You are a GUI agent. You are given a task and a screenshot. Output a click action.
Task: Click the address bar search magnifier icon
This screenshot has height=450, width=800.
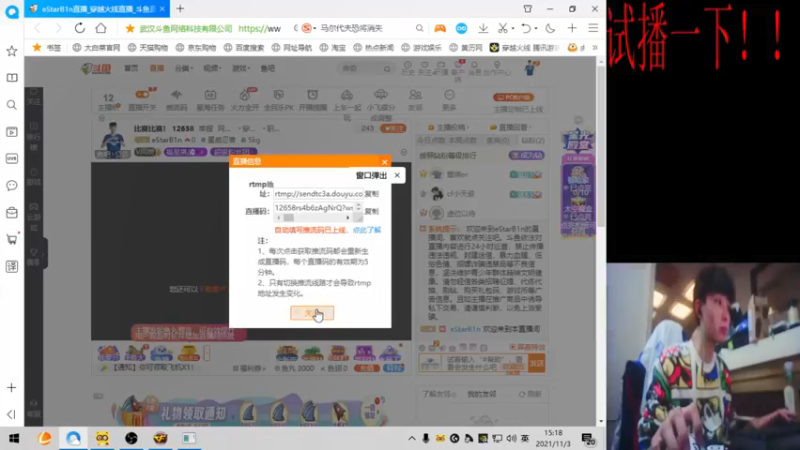pyautogui.click(x=419, y=29)
